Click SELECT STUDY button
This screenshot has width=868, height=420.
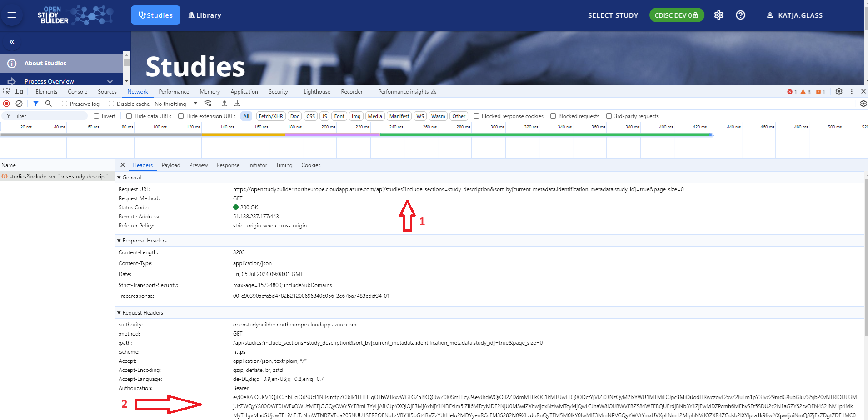(613, 15)
